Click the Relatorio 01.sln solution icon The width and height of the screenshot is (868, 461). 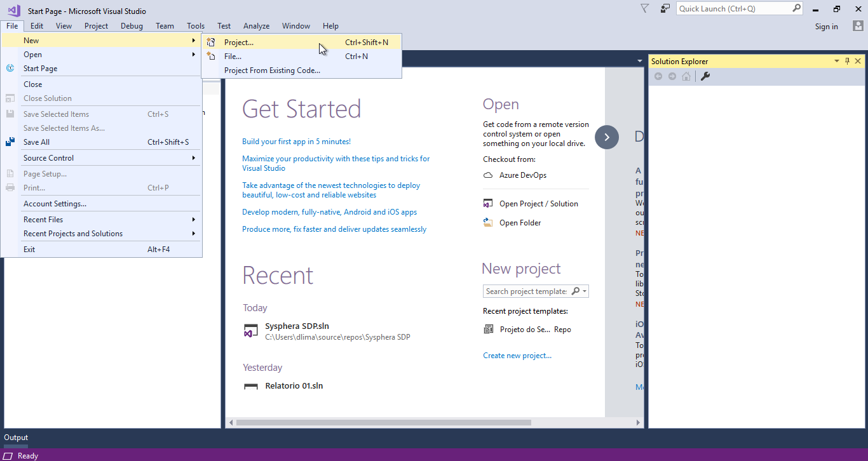(251, 386)
